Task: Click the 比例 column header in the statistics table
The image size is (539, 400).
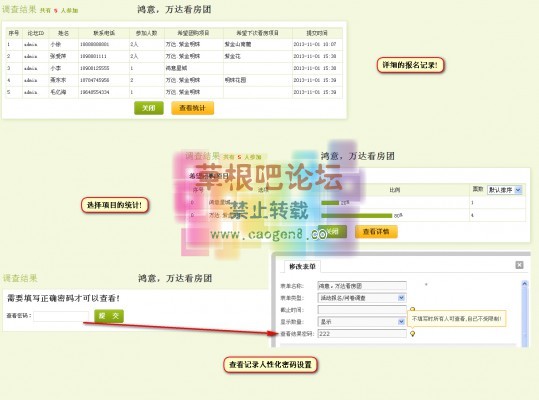Action: [x=394, y=190]
